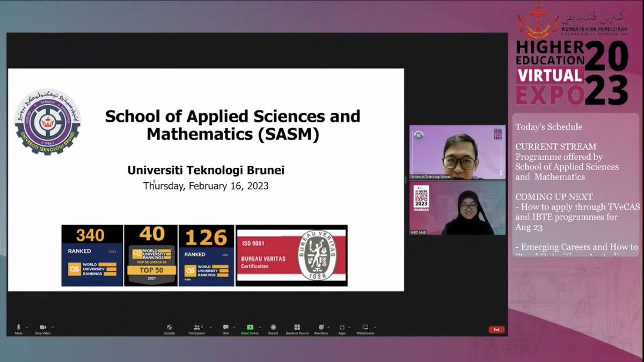Open video options arrow beside Stop Video
This screenshot has width=644, height=362.
[52, 327]
